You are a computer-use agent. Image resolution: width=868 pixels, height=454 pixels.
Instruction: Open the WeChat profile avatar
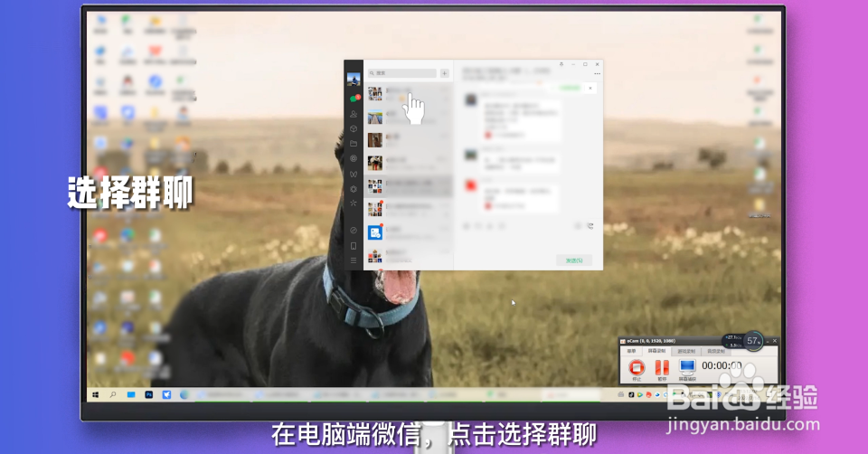pyautogui.click(x=354, y=80)
